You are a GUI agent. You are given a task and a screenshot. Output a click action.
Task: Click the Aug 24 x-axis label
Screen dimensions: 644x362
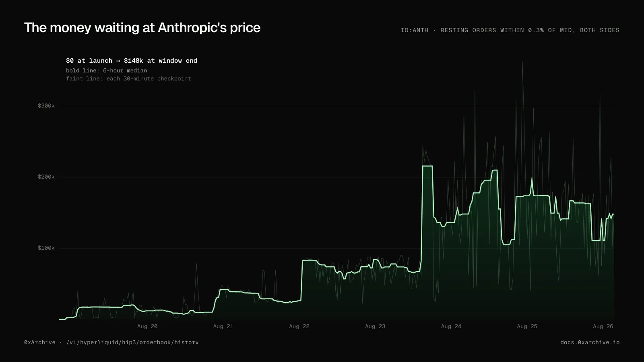[x=451, y=326]
